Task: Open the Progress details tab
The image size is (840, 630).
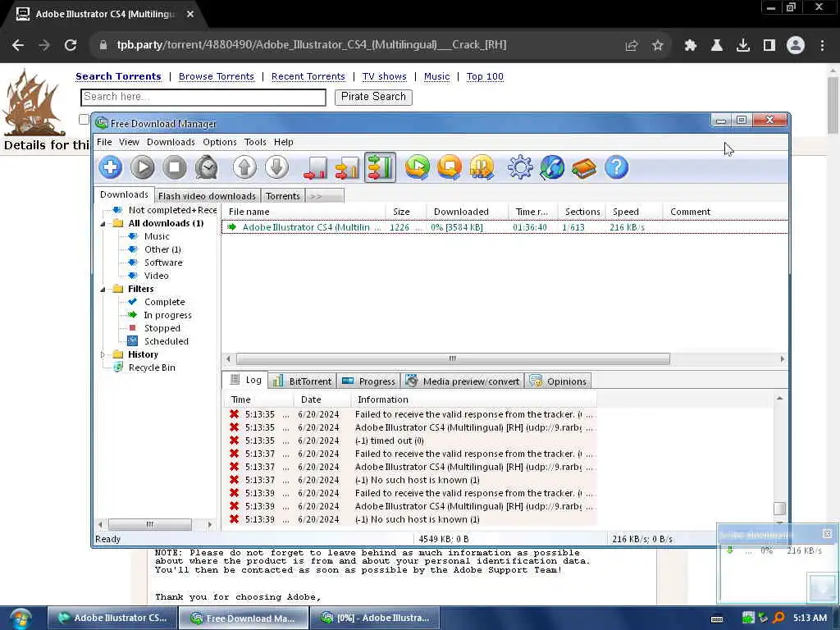Action: point(368,381)
